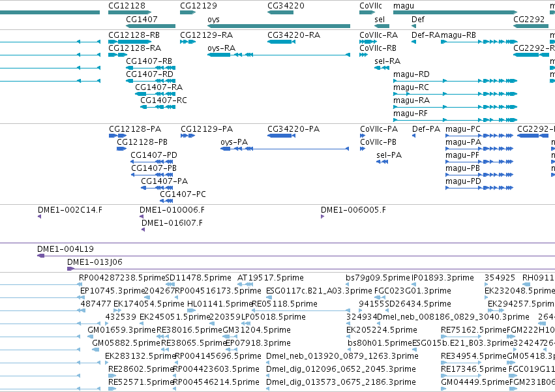Click transcript magu-RB
The image size is (555, 392).
[479, 42]
